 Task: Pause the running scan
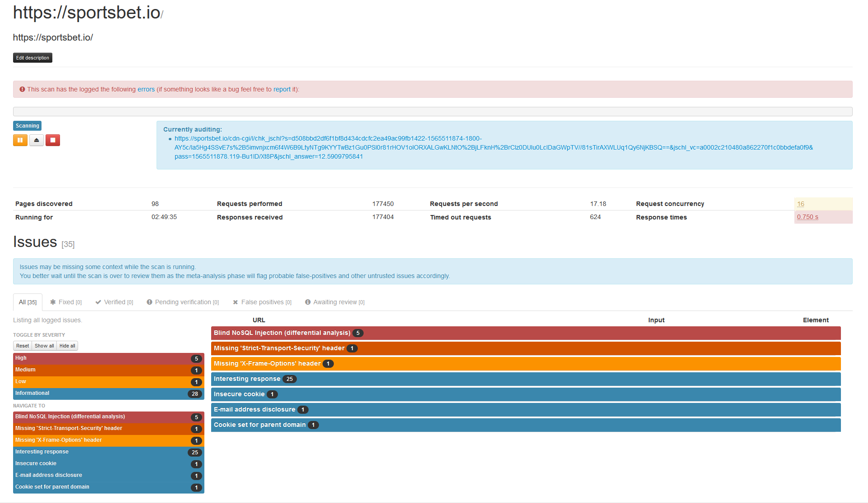coord(20,140)
